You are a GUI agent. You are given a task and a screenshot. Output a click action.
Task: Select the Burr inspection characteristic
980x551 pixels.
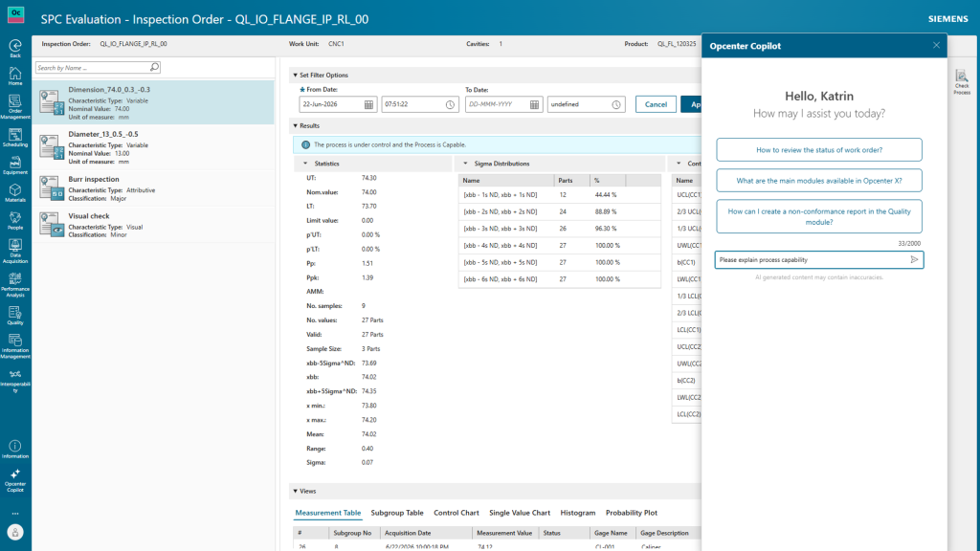click(x=154, y=188)
